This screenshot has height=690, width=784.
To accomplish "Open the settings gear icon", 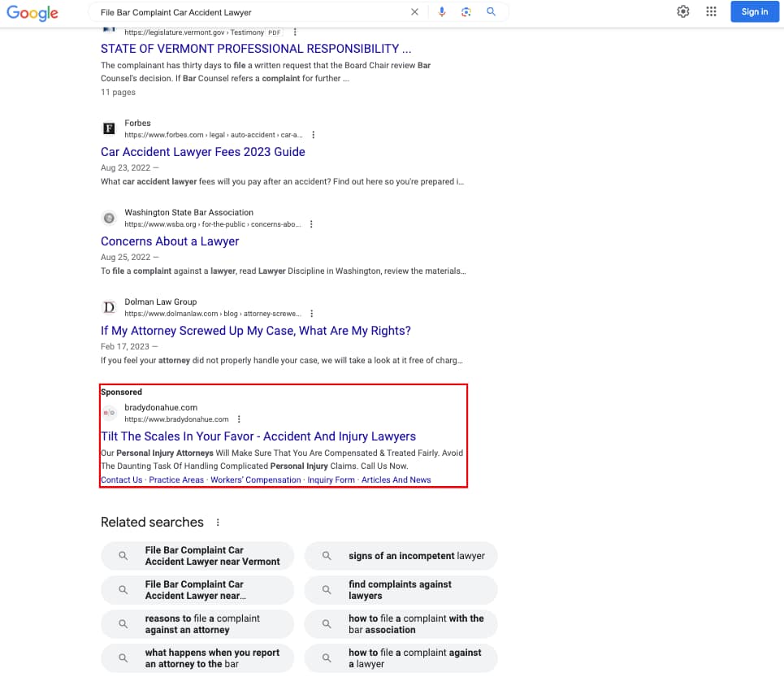I will pos(683,11).
